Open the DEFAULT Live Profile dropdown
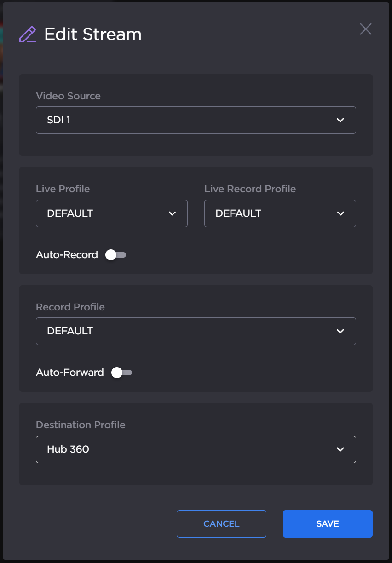The width and height of the screenshot is (392, 563). coord(111,213)
